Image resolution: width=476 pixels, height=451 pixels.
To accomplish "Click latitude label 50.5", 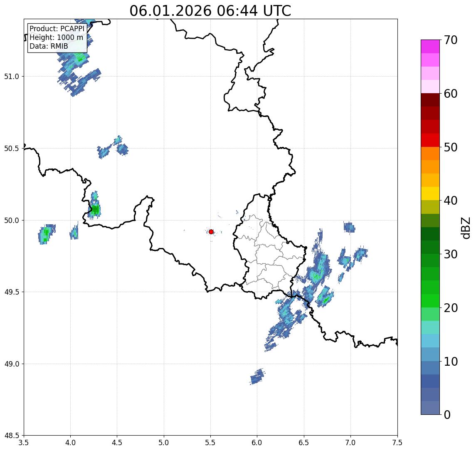I will click(x=12, y=149).
